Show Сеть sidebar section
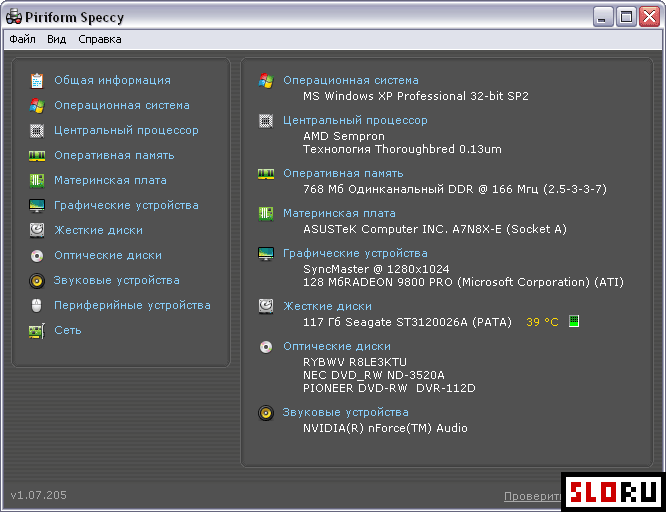Screen dimensions: 666x512 click(x=68, y=331)
